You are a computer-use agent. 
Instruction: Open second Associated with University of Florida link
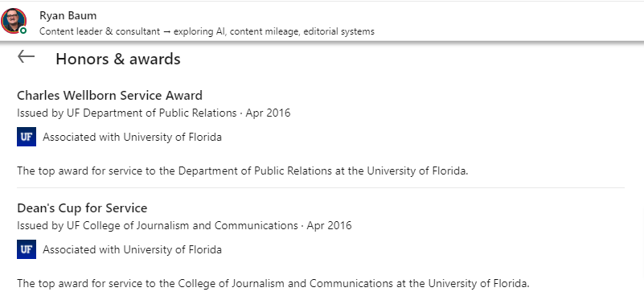[x=132, y=249]
